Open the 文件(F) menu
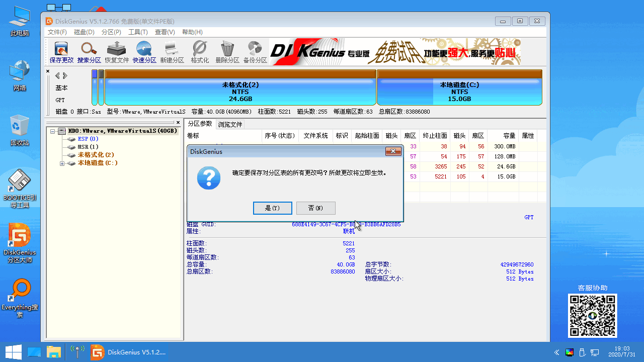 click(57, 32)
